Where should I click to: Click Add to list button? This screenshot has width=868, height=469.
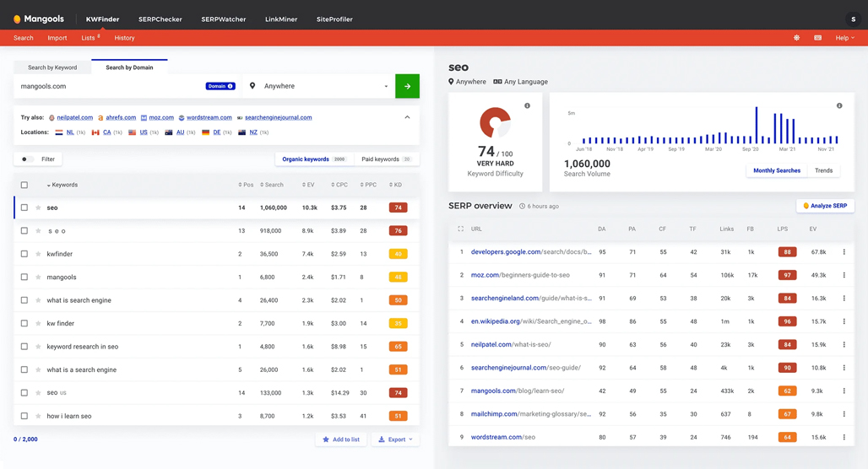coord(341,439)
